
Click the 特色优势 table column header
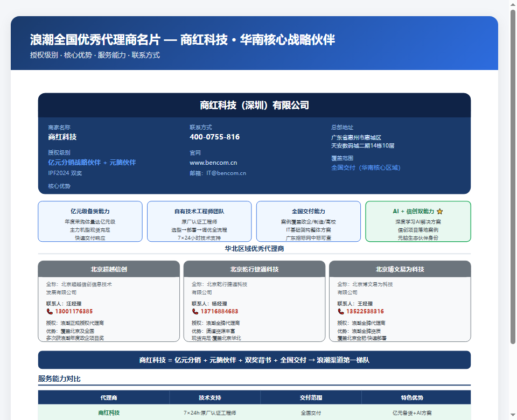416,397
